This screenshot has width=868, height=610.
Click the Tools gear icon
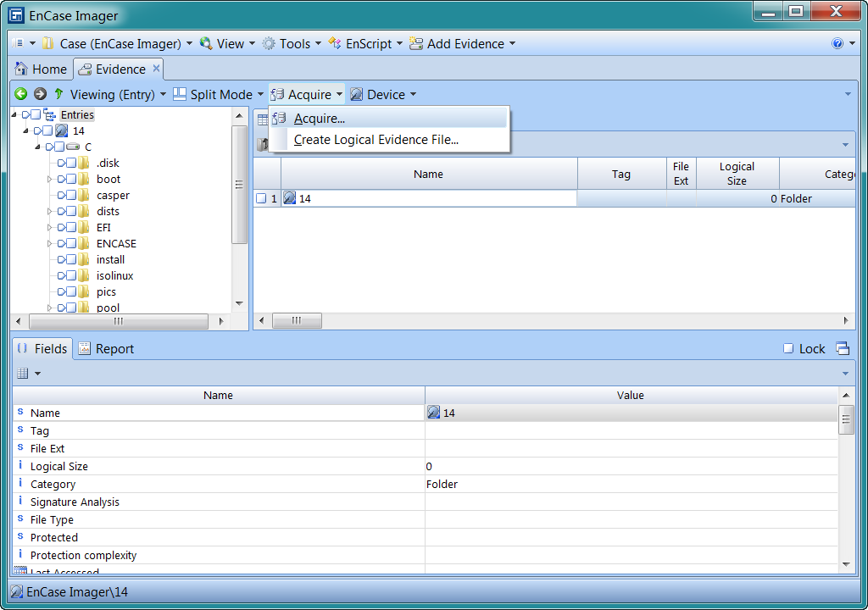(x=269, y=44)
